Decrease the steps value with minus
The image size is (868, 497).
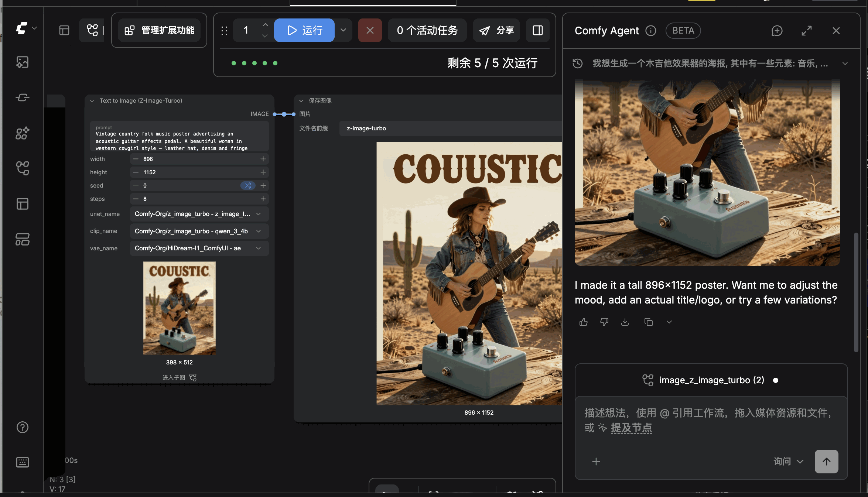[x=136, y=199]
